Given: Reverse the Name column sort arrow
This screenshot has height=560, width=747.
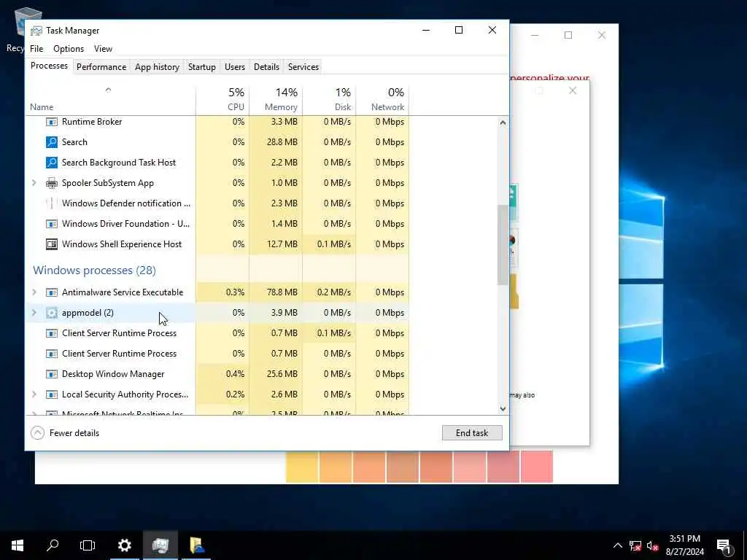Looking at the screenshot, I should (108, 90).
